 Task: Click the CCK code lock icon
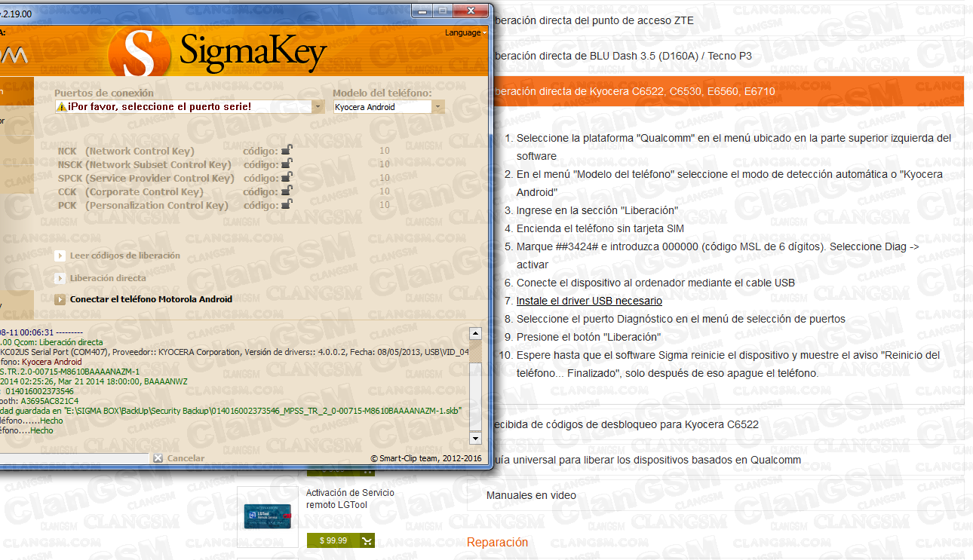coord(287,191)
